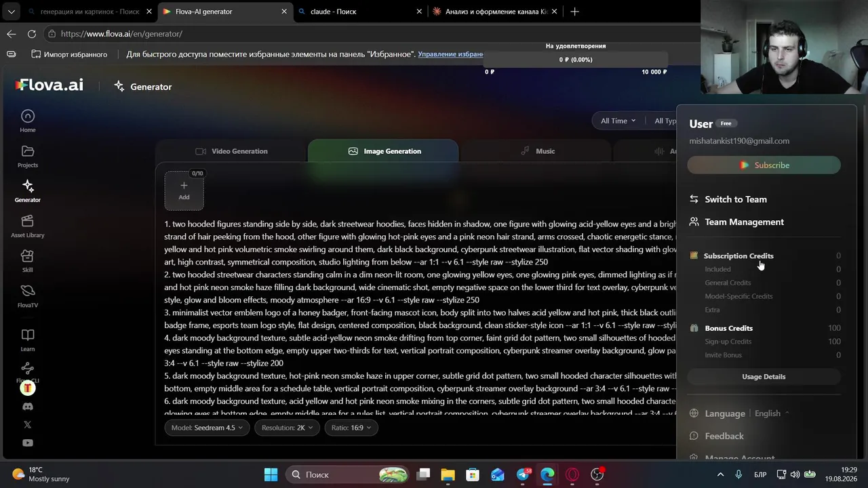Open the Ratio 16:9 dropdown
The image size is (868, 488).
click(351, 428)
